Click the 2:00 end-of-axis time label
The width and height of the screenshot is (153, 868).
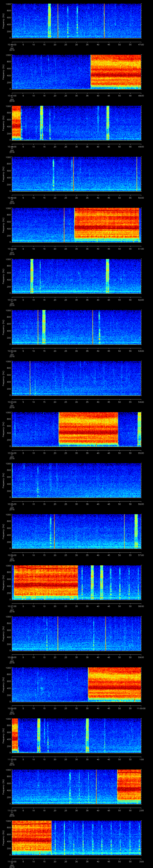(141, 810)
